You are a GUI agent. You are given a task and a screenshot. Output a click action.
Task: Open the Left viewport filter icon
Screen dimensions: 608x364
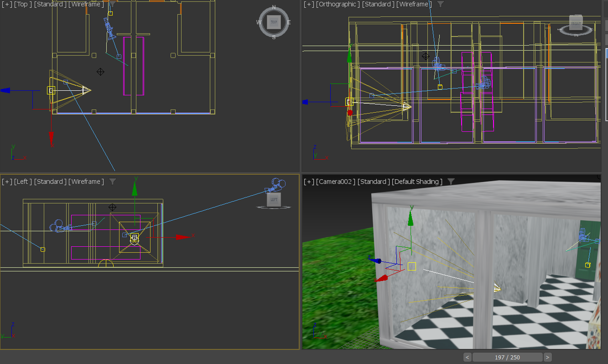click(113, 182)
